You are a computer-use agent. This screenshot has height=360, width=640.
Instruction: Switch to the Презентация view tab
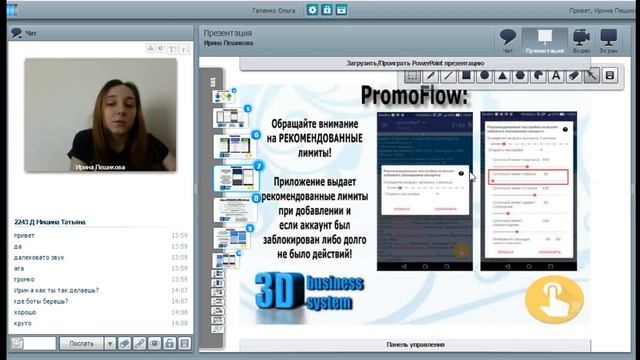click(x=544, y=41)
